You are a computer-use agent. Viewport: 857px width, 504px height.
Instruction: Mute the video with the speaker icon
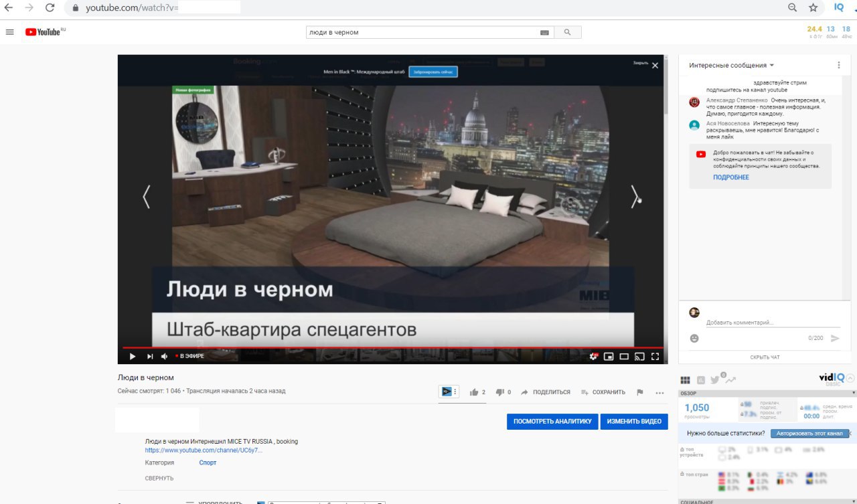pos(165,356)
